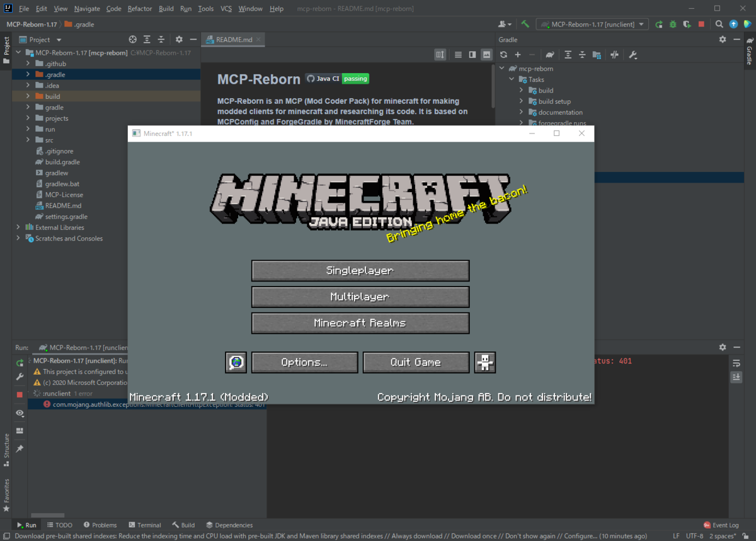Reload all Gradle projects icon
The height and width of the screenshot is (541, 756).
pyautogui.click(x=503, y=55)
